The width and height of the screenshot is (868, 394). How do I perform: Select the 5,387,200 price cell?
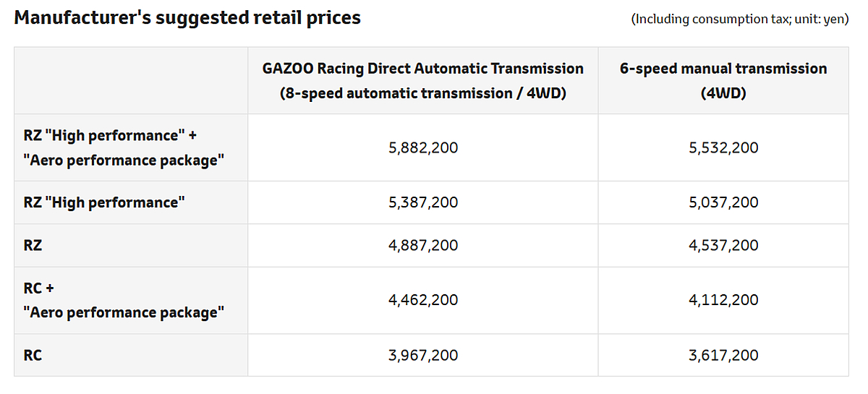coord(423,202)
